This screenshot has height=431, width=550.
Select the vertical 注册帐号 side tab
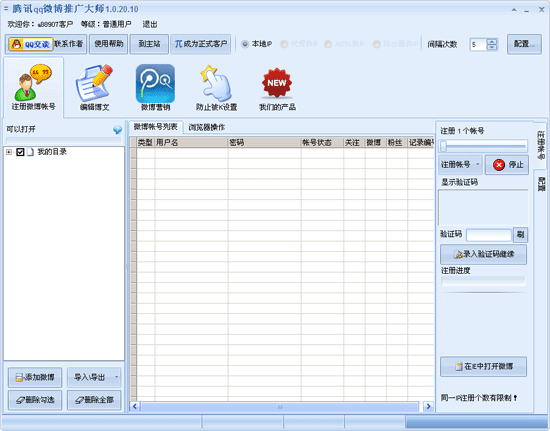[541, 145]
